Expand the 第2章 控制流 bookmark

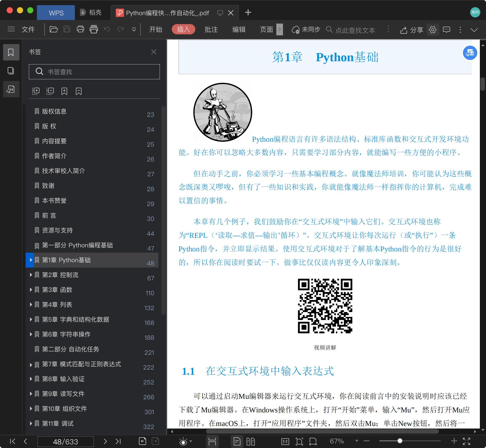31,275
